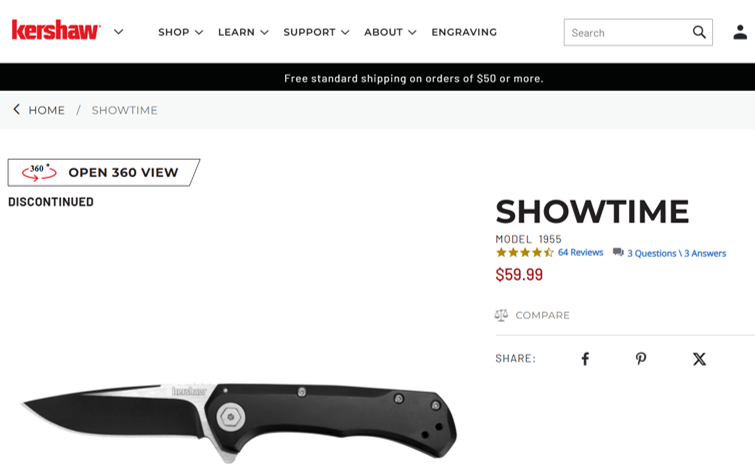Screen dimensions: 755x472
Task: Expand the Learn menu
Action: tap(243, 32)
